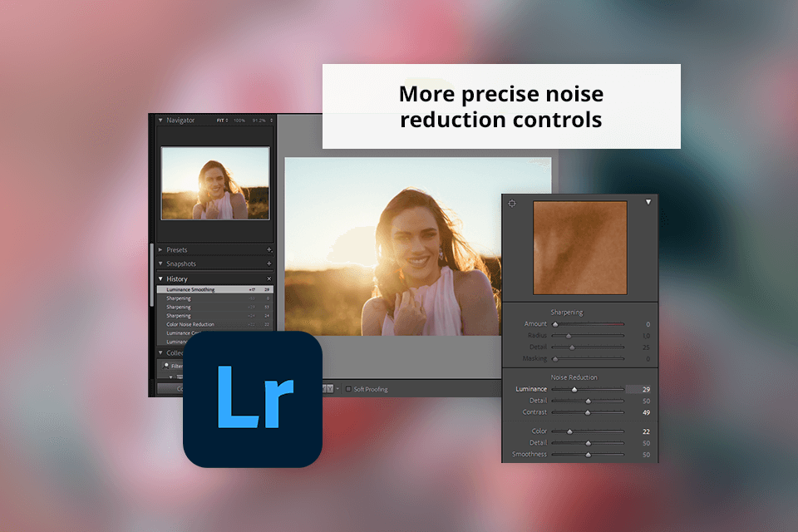Collapse the detail preview with white triangle
The width and height of the screenshot is (798, 532).
648,202
